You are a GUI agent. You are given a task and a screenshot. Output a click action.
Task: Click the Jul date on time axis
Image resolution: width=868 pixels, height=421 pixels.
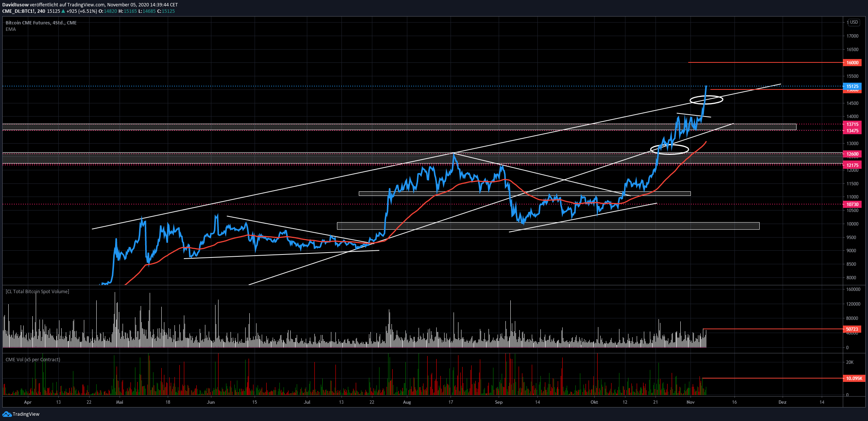click(x=307, y=402)
